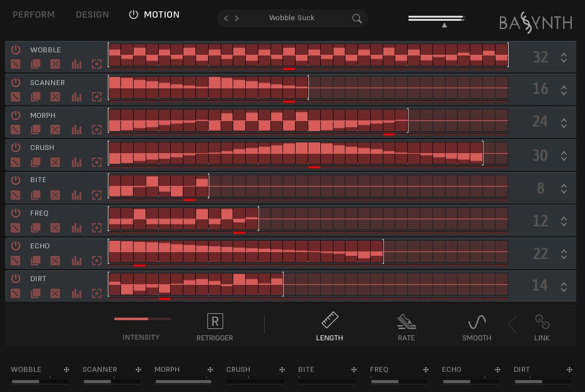Disable the ECHO lane power button
The image size is (585, 392).
pyautogui.click(x=15, y=246)
